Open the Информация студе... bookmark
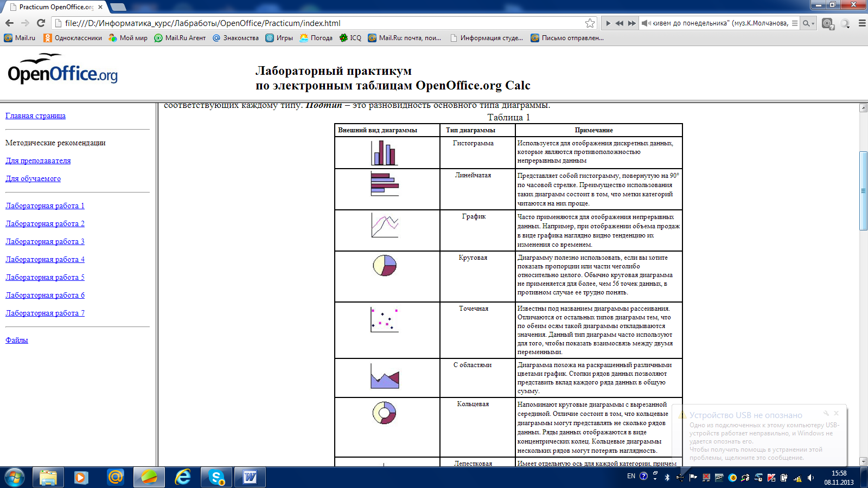 (x=487, y=38)
